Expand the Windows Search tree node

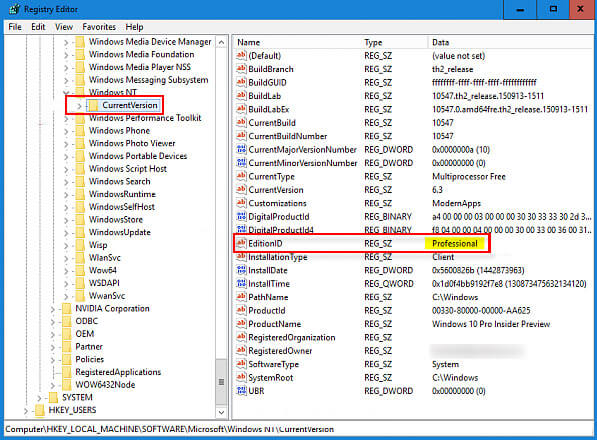click(x=66, y=182)
